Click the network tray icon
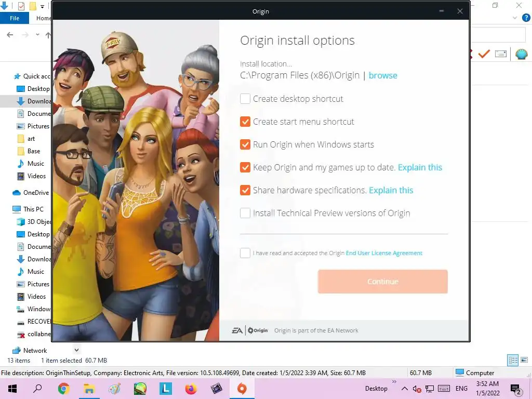The image size is (532, 399). pyautogui.click(x=430, y=389)
